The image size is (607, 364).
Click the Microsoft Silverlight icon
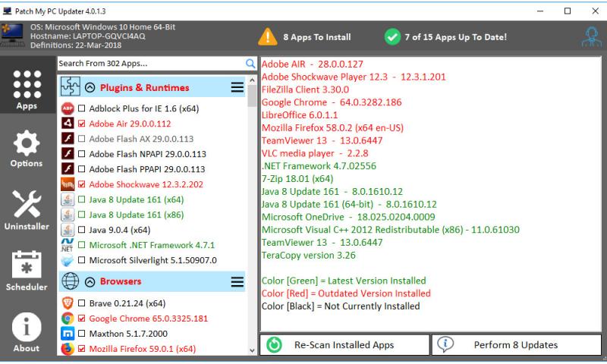pyautogui.click(x=68, y=260)
